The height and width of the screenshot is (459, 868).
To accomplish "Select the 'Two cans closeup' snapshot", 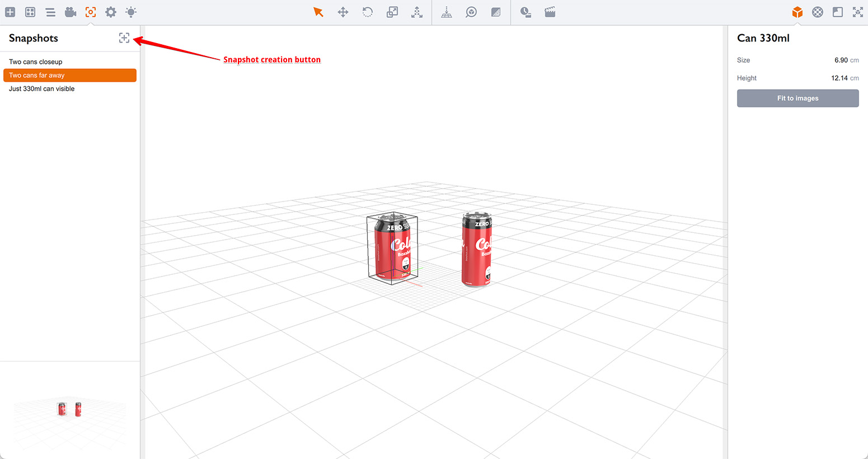I will coord(36,62).
